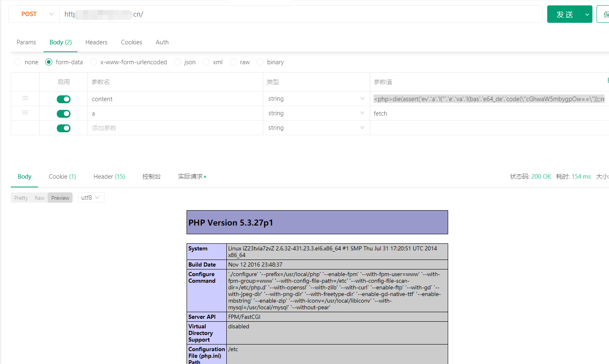The height and width of the screenshot is (364, 609).
Task: Open the type dropdown for content row
Action: (x=316, y=99)
